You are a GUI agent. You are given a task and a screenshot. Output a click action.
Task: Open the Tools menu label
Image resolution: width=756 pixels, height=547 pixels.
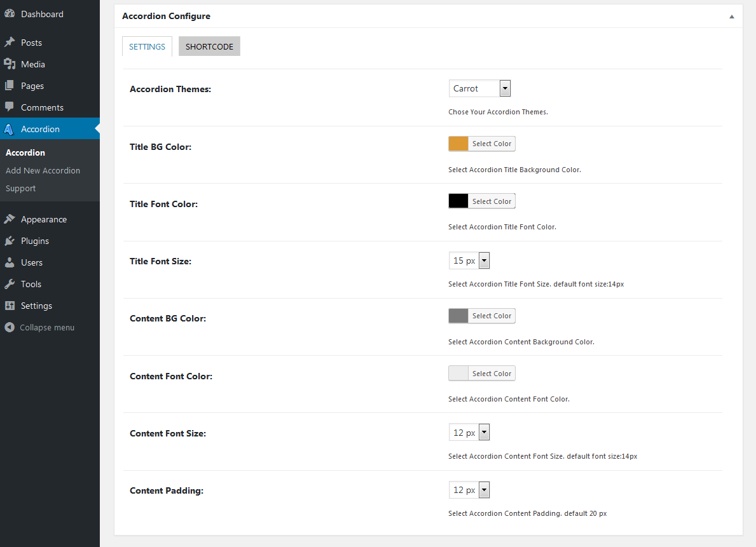(31, 285)
